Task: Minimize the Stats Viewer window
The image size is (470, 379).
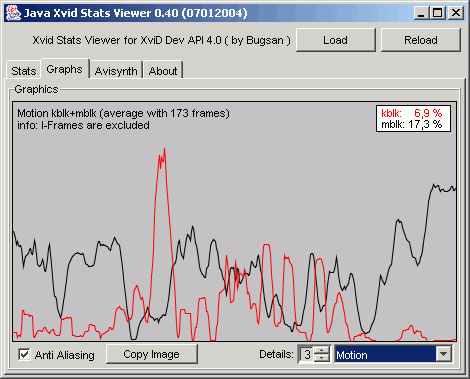Action: [421, 13]
